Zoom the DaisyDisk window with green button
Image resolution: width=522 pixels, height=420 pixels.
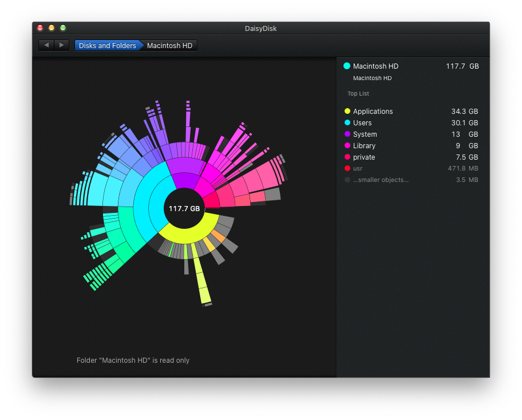point(62,28)
